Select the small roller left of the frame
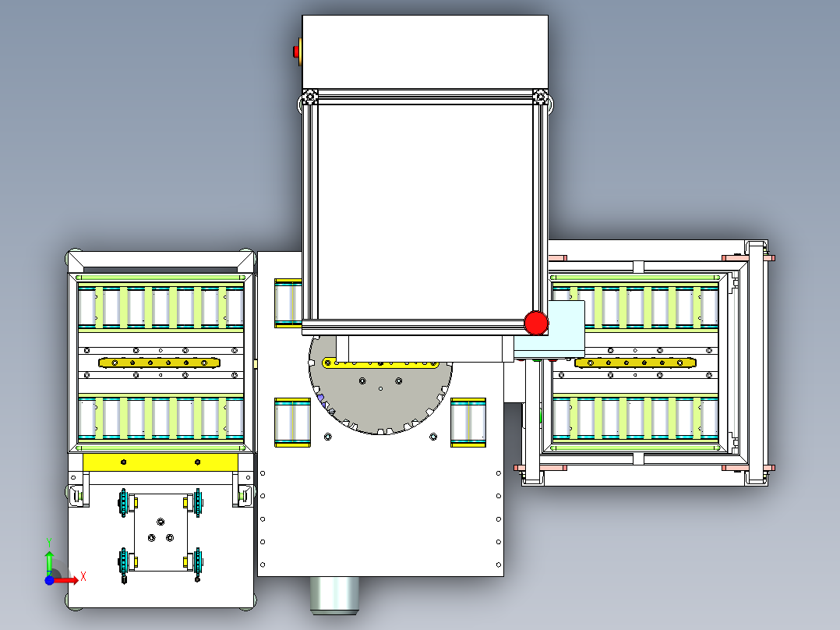Screen dimensions: 840x630 pyautogui.click(x=288, y=303)
